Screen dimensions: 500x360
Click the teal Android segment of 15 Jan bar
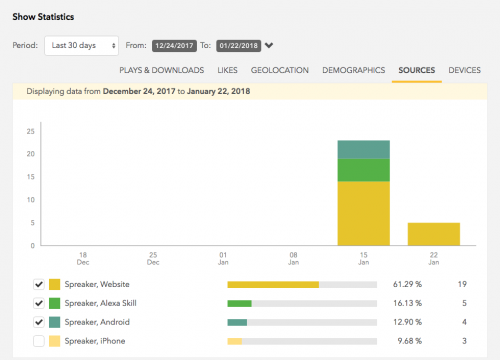[364, 150]
